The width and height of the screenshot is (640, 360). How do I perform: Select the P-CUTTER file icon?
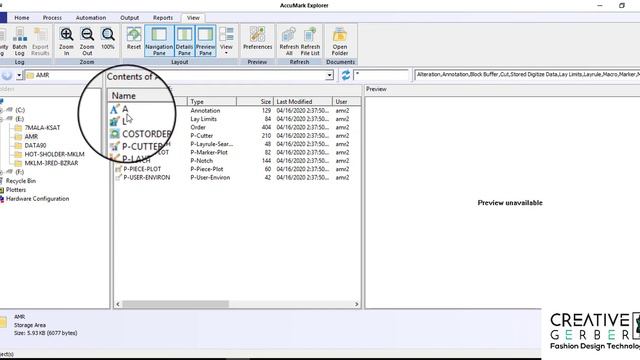tap(115, 146)
